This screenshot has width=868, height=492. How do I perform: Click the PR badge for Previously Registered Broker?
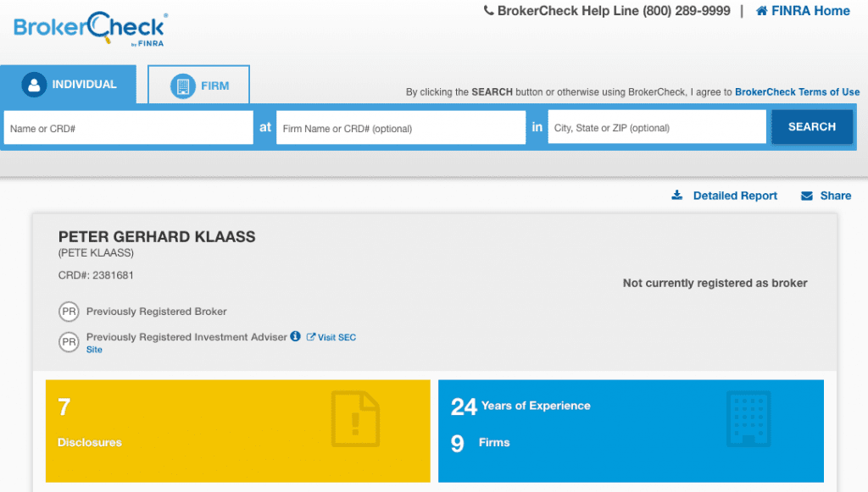[x=69, y=312]
